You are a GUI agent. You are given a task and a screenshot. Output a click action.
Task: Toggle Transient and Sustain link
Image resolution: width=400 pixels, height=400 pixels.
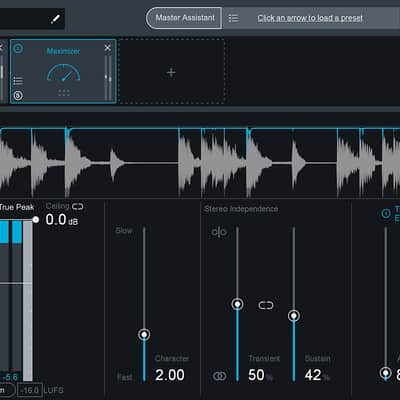[x=266, y=305]
